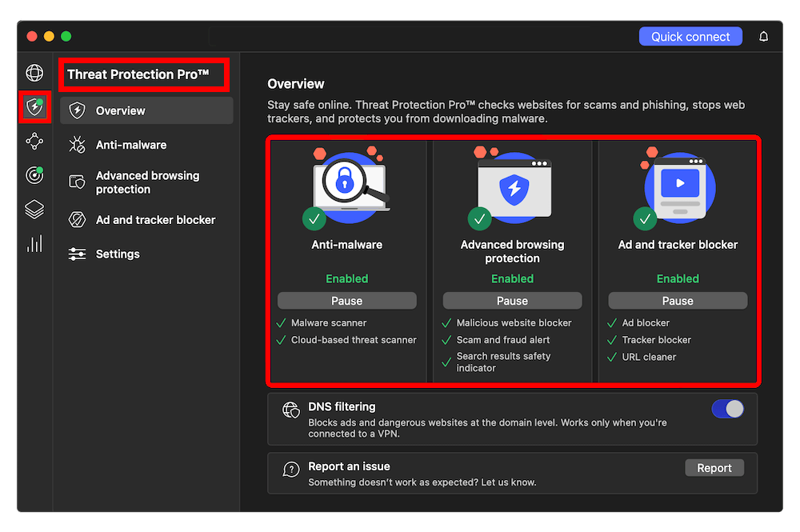This screenshot has height=532, width=800.
Task: Click the Ad blocker text
Action: click(x=646, y=323)
